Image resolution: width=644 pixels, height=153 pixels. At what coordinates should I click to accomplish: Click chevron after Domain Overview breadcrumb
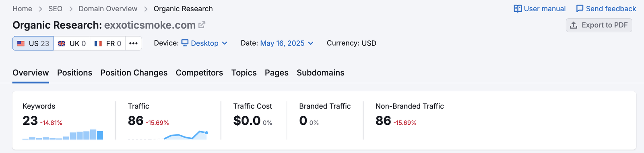click(x=146, y=9)
